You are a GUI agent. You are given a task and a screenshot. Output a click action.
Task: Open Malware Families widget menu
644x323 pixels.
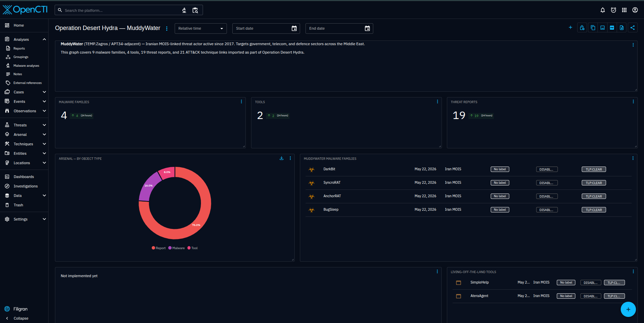[x=241, y=101]
